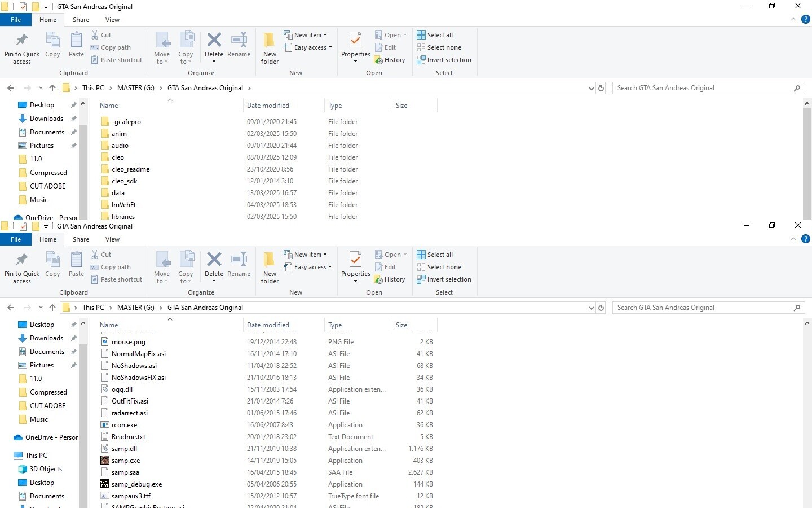Open the View tab in lower window
This screenshot has width=812, height=508.
click(x=112, y=239)
